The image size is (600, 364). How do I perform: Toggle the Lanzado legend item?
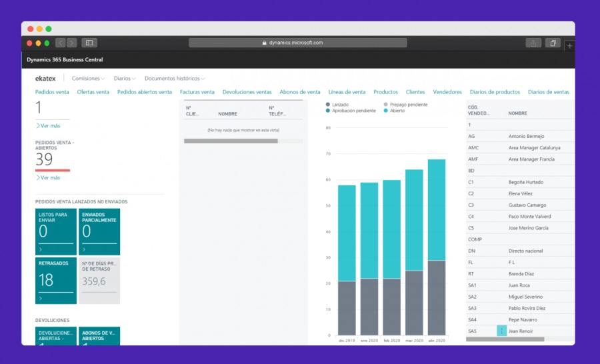pos(337,105)
